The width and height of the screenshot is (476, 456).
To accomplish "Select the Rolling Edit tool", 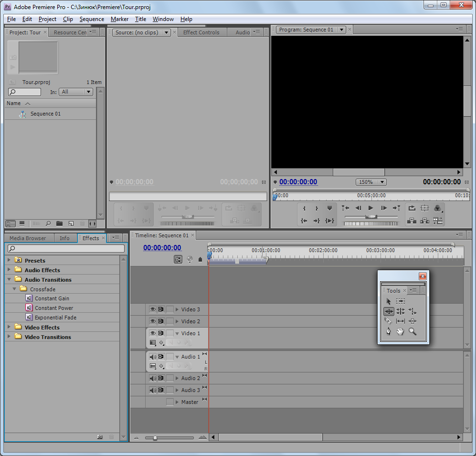I will click(401, 311).
